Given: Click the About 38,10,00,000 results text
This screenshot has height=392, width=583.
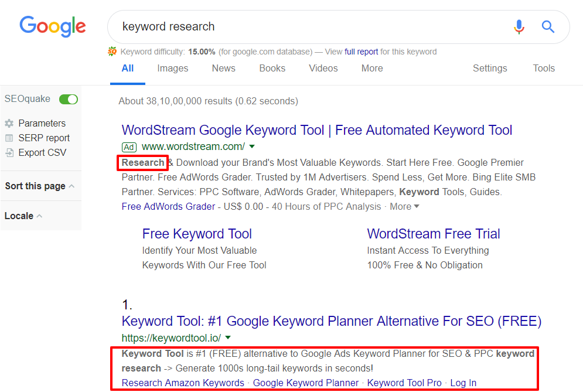Looking at the screenshot, I should pyautogui.click(x=208, y=101).
